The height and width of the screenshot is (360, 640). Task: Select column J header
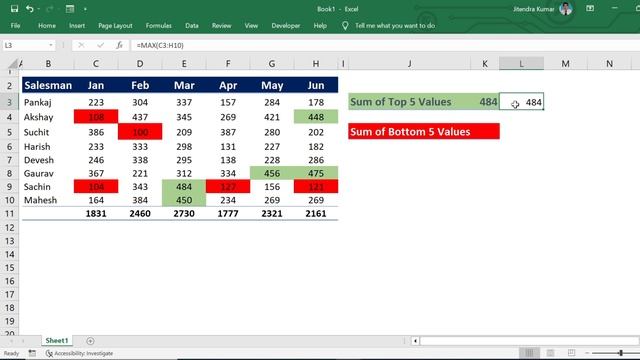click(409, 64)
